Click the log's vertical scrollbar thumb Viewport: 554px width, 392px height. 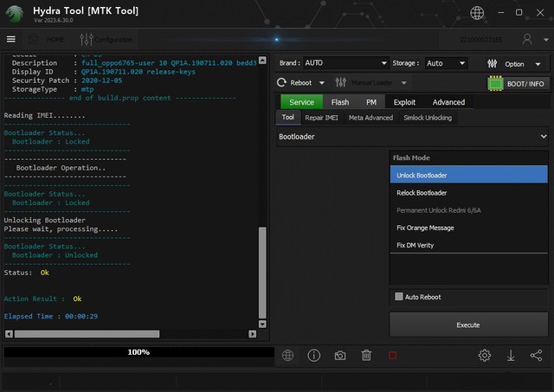pyautogui.click(x=262, y=273)
